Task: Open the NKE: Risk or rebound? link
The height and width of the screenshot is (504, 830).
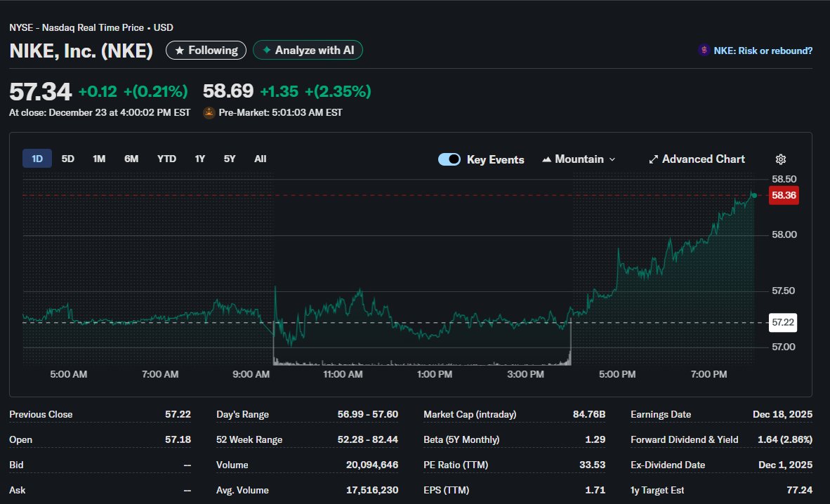Action: click(x=757, y=50)
